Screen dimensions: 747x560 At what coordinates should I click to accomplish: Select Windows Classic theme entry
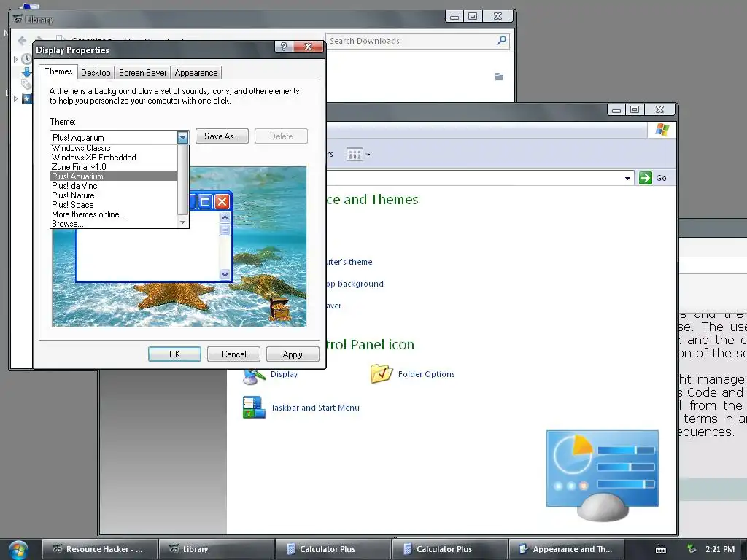(113, 148)
